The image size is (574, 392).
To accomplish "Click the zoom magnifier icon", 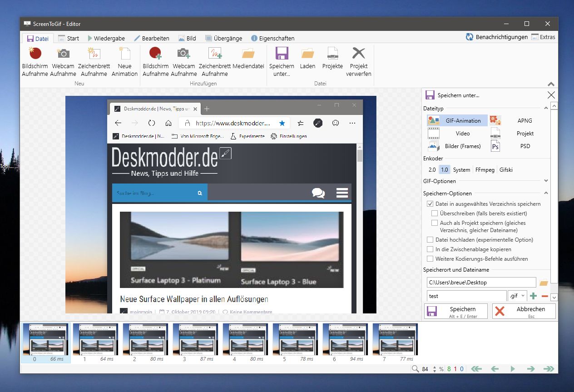I will [x=415, y=369].
